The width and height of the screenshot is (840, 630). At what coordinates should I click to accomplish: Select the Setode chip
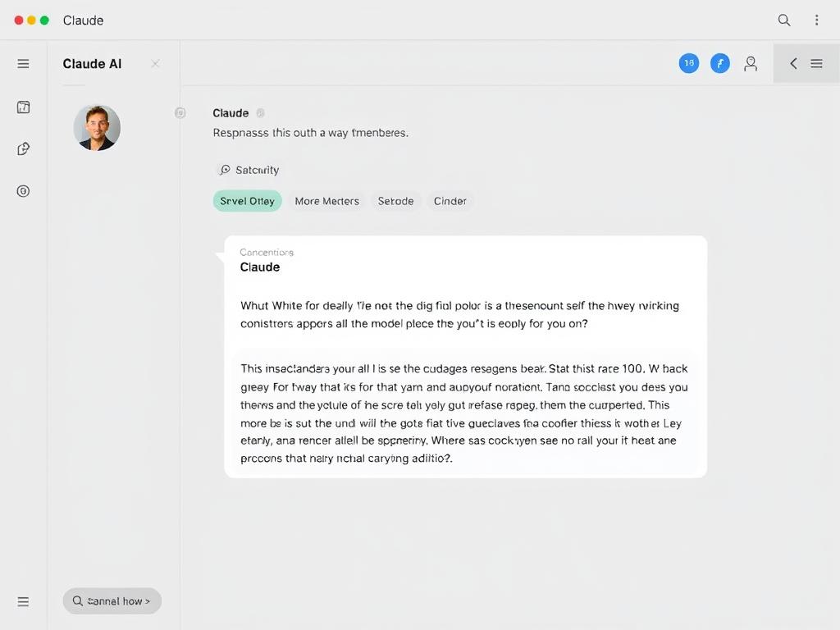point(395,201)
